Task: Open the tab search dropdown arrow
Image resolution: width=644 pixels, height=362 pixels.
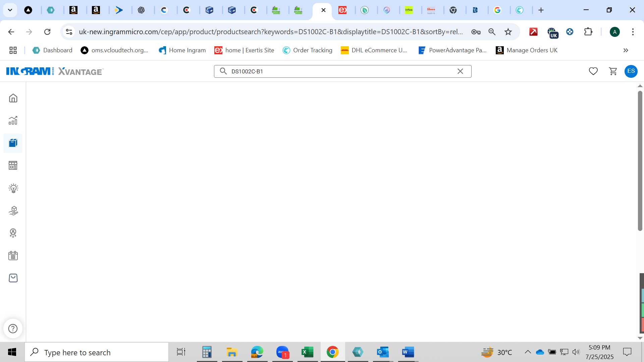Action: (10, 10)
